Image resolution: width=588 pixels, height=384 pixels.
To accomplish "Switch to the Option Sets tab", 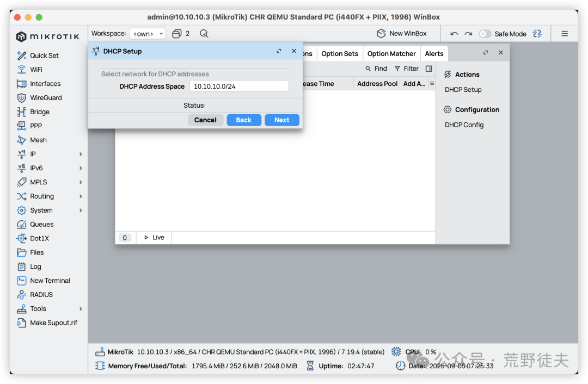I will point(340,53).
